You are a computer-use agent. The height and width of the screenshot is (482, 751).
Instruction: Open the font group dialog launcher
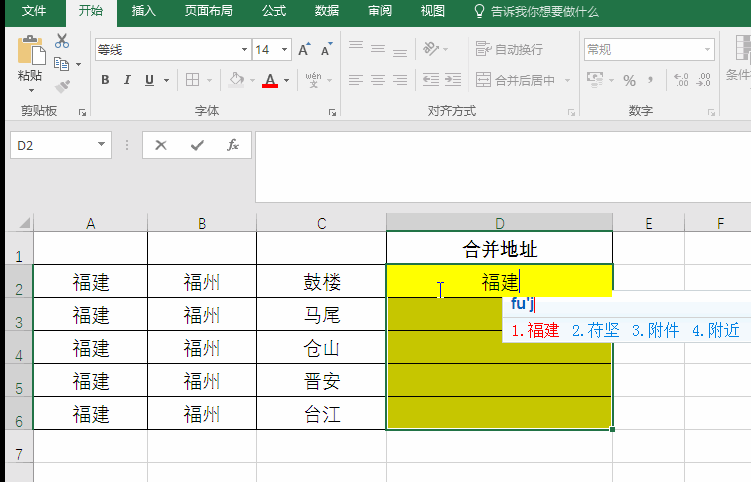coord(332,112)
